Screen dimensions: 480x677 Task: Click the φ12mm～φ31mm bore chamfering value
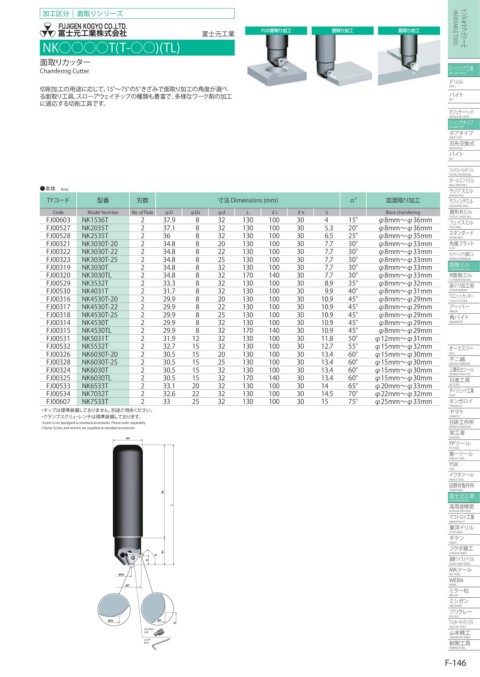point(404,338)
